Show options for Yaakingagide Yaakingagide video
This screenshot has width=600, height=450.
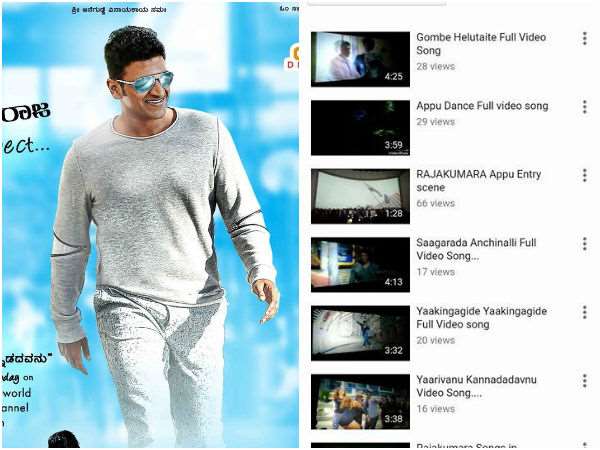point(584,313)
